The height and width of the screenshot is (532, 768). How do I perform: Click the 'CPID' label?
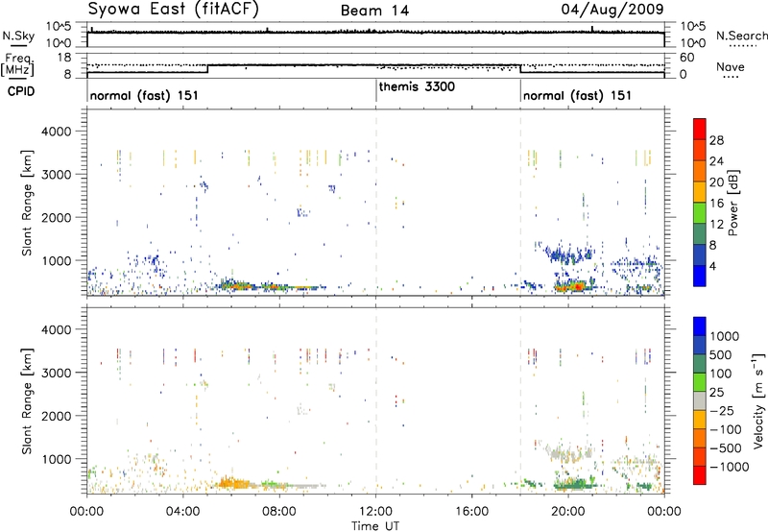pos(21,91)
